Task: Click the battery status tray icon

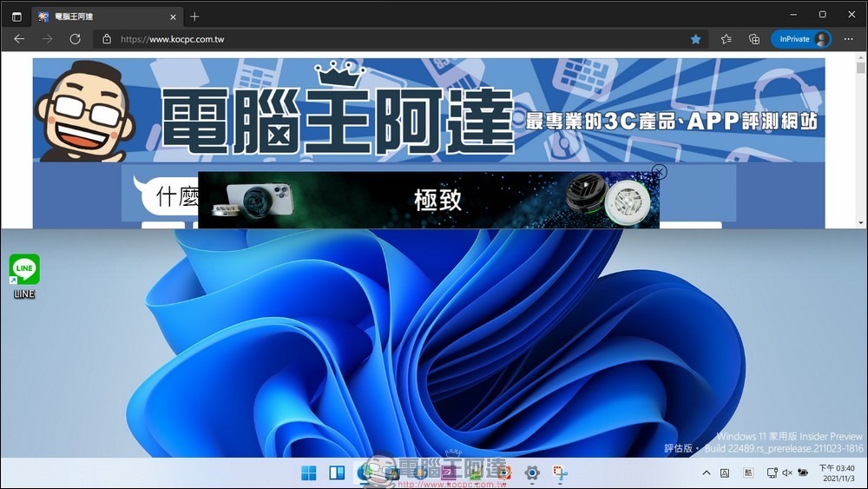Action: pos(803,473)
